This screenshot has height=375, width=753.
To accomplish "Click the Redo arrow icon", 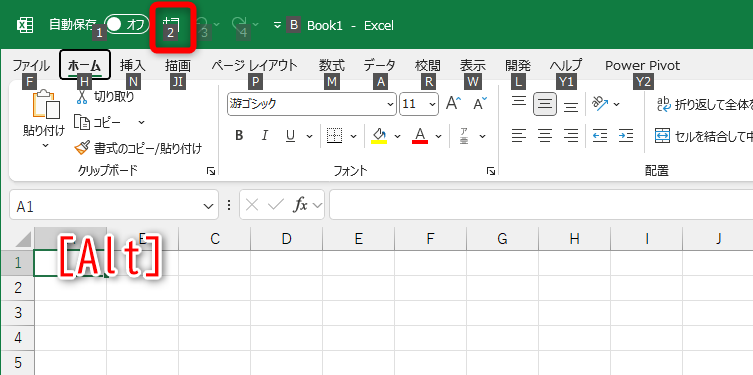I will (239, 24).
